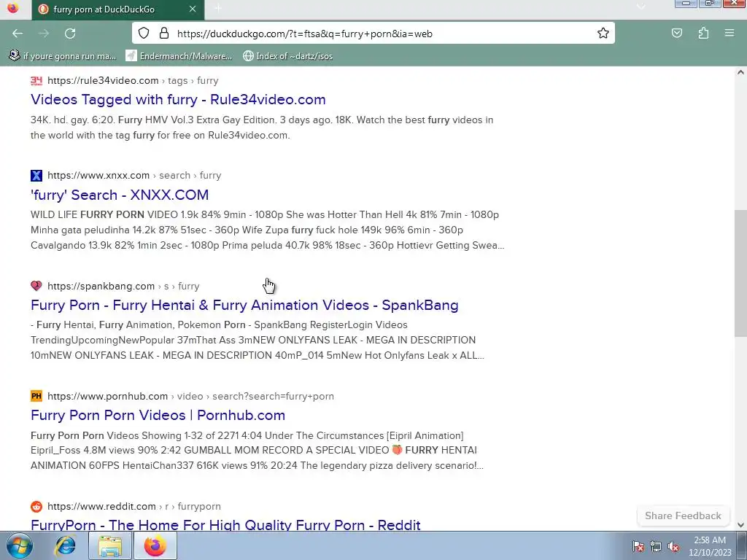Click the Share Feedback button

tap(683, 516)
